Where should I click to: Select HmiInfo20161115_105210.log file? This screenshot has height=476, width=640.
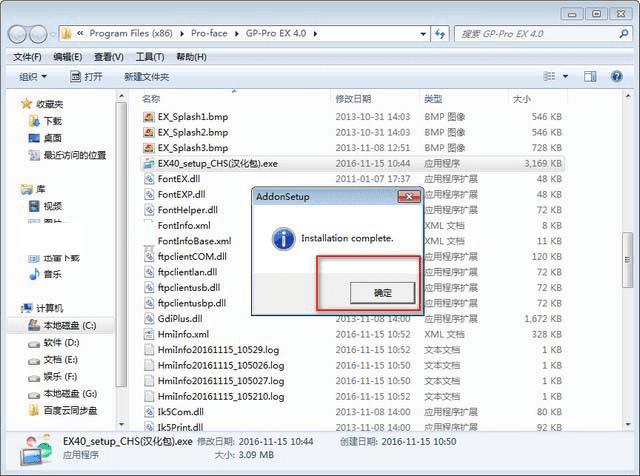point(221,396)
